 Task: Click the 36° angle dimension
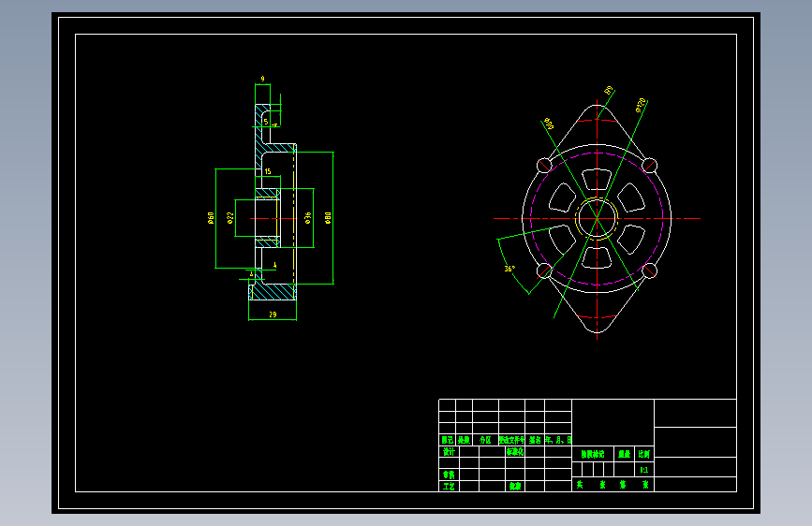coord(509,269)
